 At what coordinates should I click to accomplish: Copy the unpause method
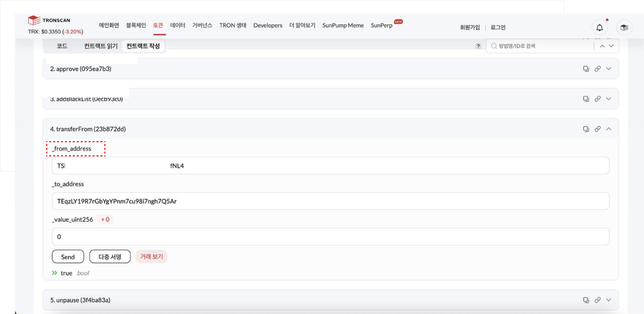point(586,300)
